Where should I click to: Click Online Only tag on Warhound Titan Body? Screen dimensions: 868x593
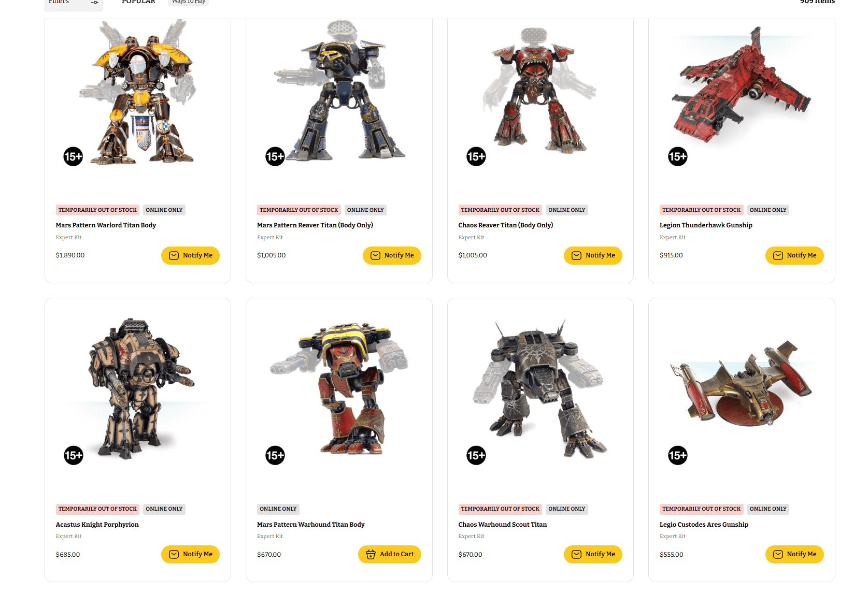click(x=278, y=509)
